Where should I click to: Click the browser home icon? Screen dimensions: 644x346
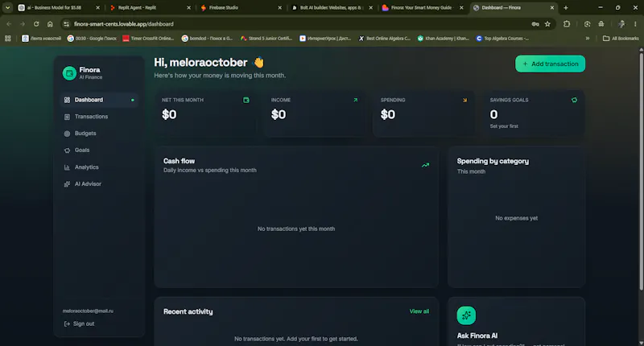pos(50,24)
